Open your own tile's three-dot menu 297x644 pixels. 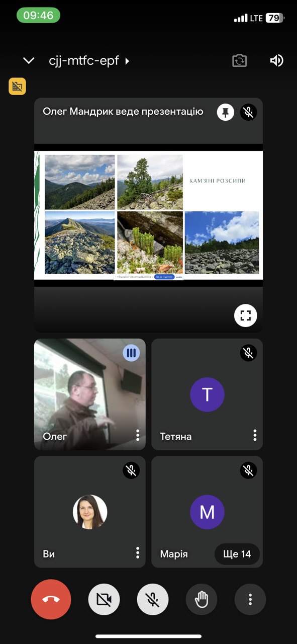point(137,553)
